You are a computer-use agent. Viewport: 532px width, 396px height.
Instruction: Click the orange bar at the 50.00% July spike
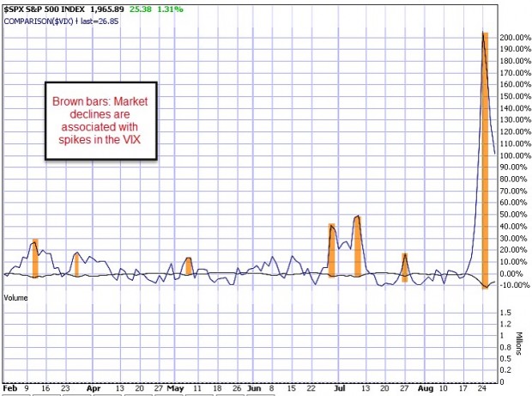pos(358,247)
